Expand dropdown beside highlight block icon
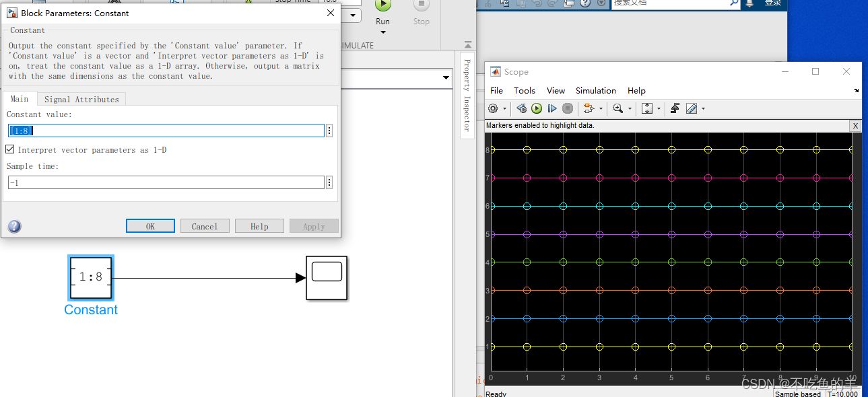 point(601,108)
